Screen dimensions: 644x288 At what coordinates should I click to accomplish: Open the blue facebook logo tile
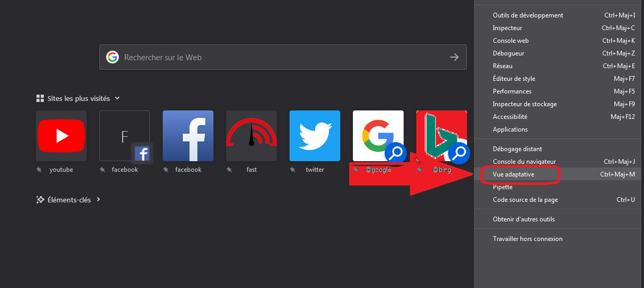(188, 136)
